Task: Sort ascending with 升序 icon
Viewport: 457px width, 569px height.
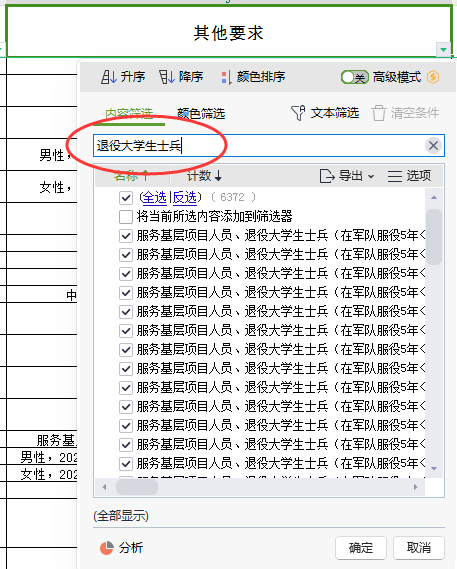Action: 108,77
